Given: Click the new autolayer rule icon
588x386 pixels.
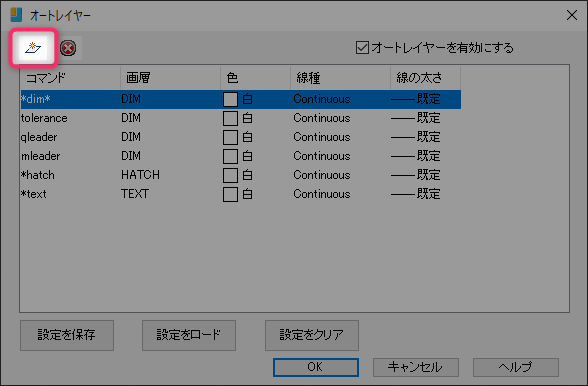Looking at the screenshot, I should [33, 48].
